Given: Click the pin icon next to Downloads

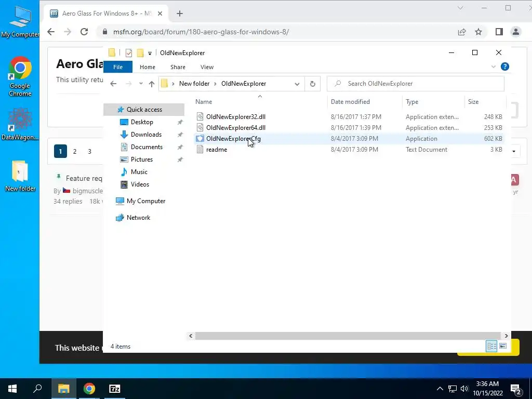Looking at the screenshot, I should 180,135.
